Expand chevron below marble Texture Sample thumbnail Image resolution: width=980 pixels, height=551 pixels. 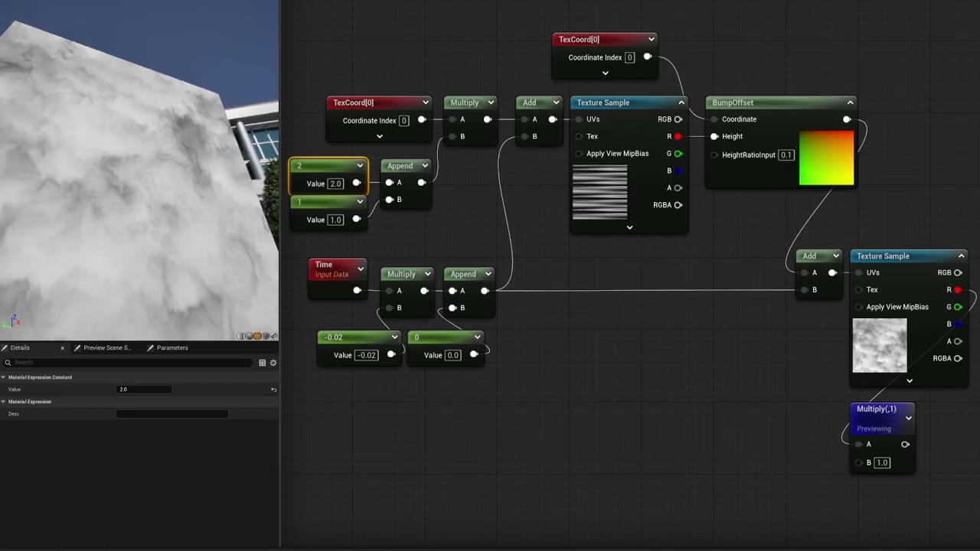910,380
